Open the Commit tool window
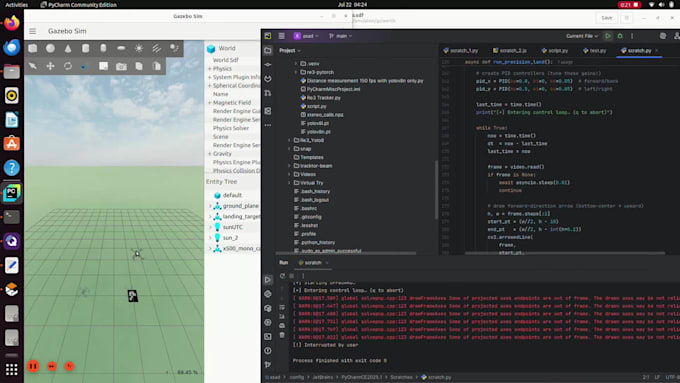The image size is (680, 383). point(268,65)
